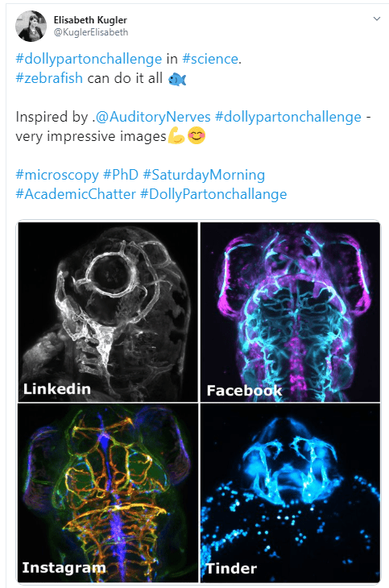
Task: Enlarge the blue Tinder zebrafish image
Action: click(291, 493)
